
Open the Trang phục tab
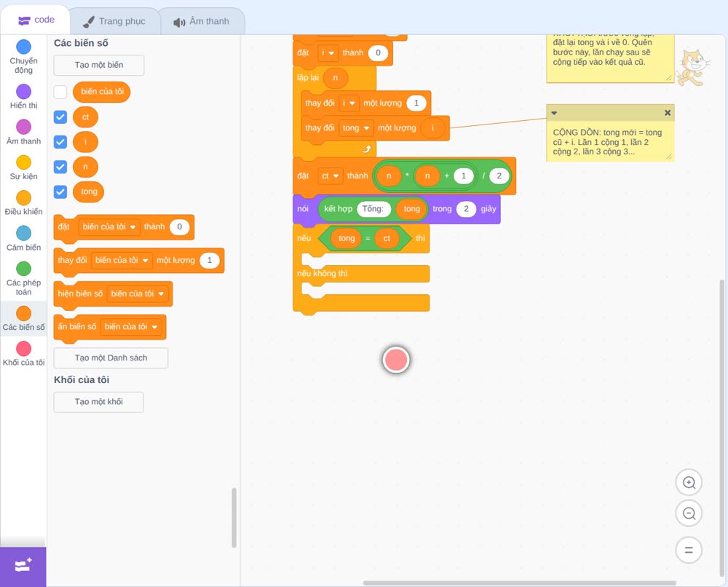tap(114, 21)
